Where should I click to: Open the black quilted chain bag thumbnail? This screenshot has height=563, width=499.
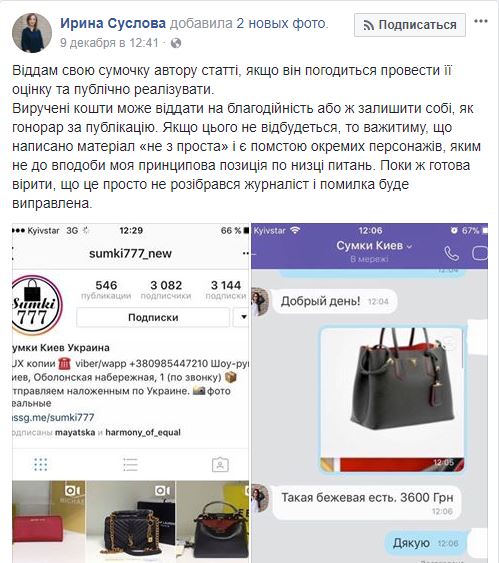[131, 521]
